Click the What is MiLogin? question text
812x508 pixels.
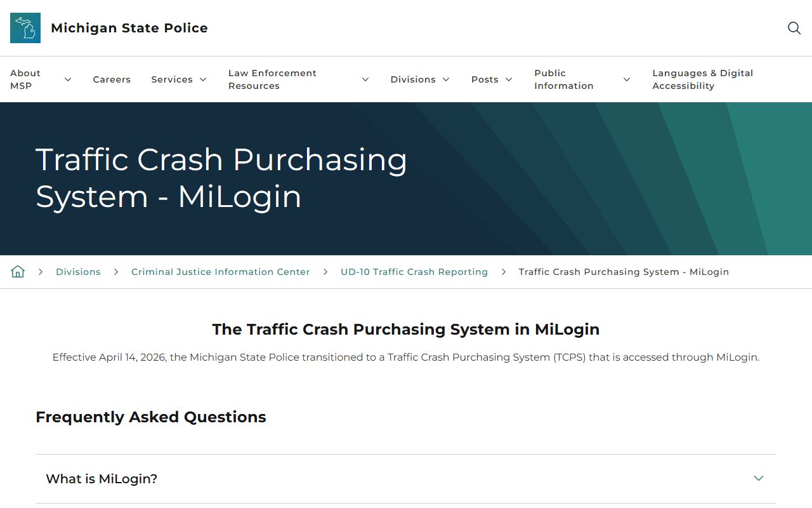pos(101,479)
